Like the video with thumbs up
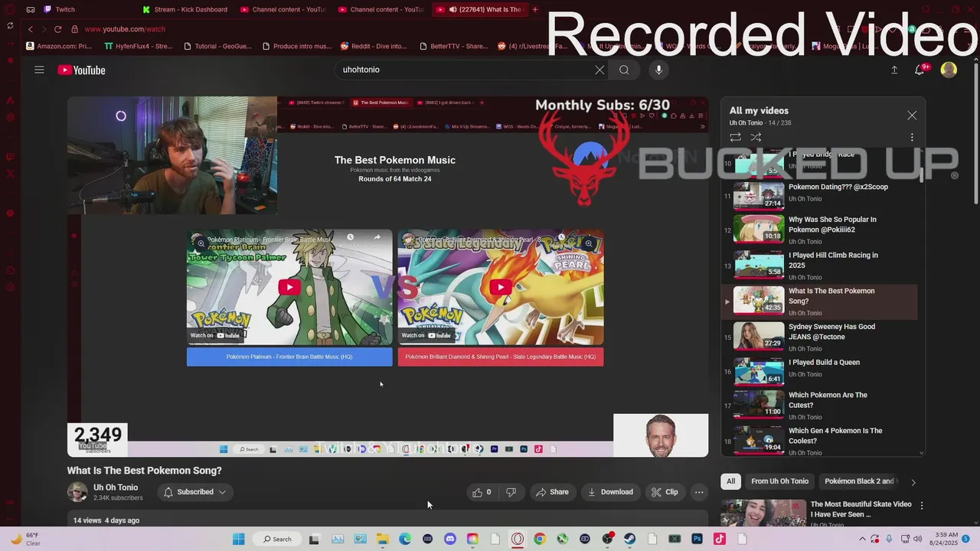 pyautogui.click(x=482, y=492)
